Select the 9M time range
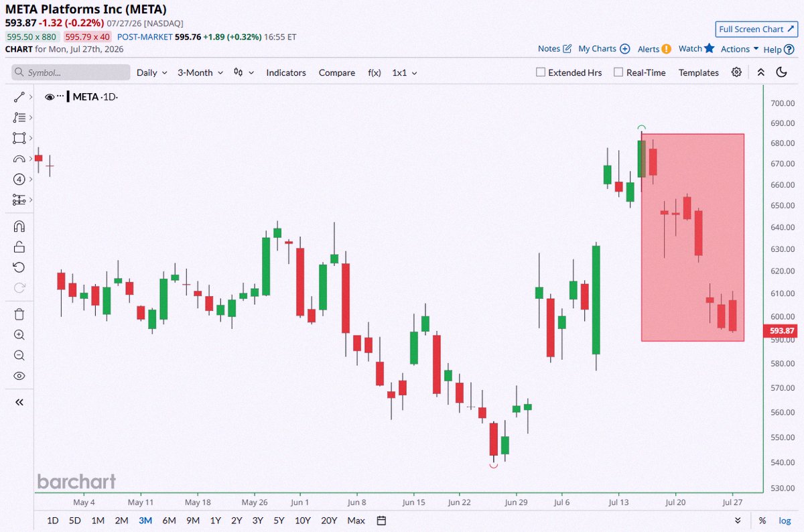 (193, 521)
